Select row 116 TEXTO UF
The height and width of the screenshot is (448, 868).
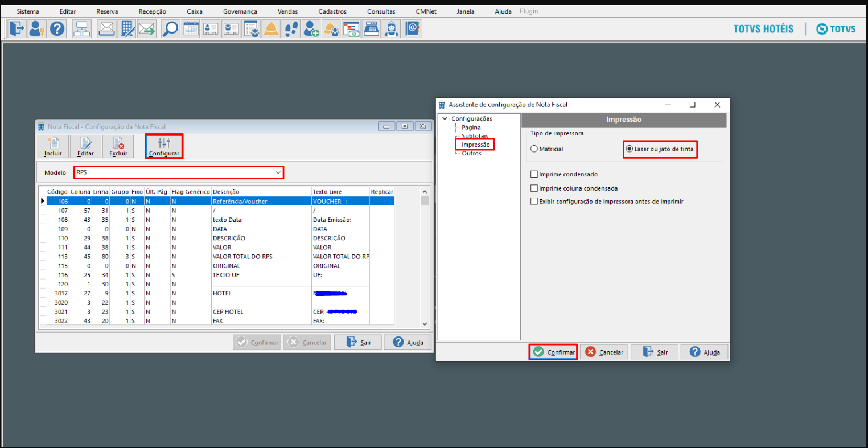(x=216, y=275)
